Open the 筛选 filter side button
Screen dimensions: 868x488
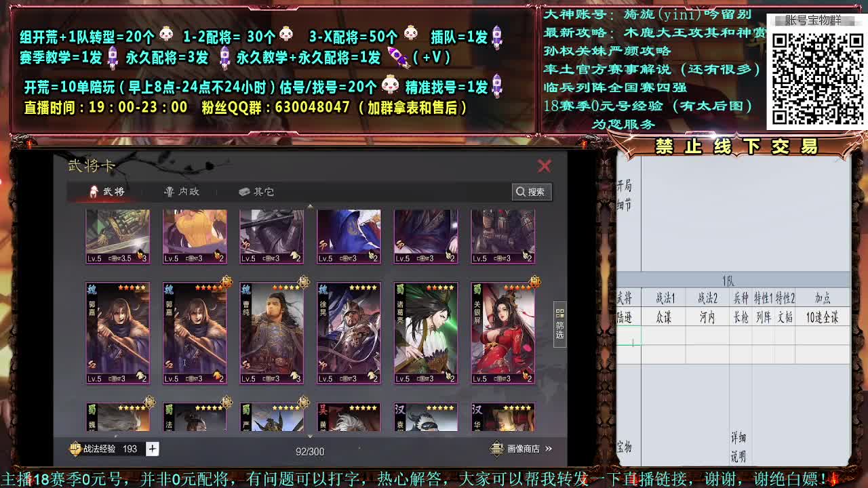pos(560,324)
